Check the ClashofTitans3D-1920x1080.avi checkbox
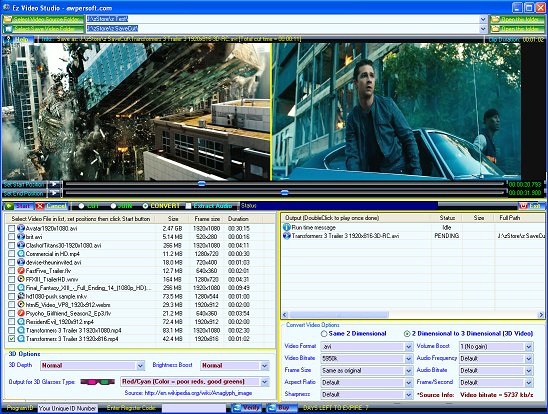 coord(12,245)
